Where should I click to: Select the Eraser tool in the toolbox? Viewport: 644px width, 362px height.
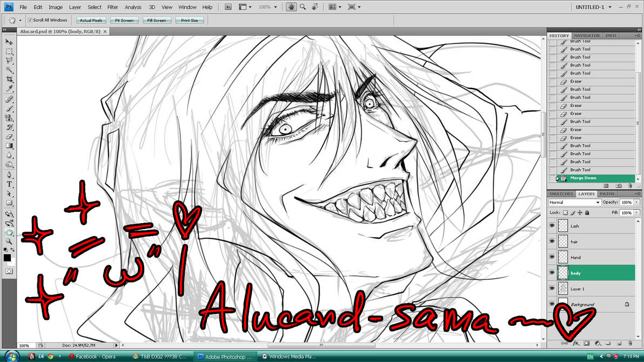(x=9, y=136)
